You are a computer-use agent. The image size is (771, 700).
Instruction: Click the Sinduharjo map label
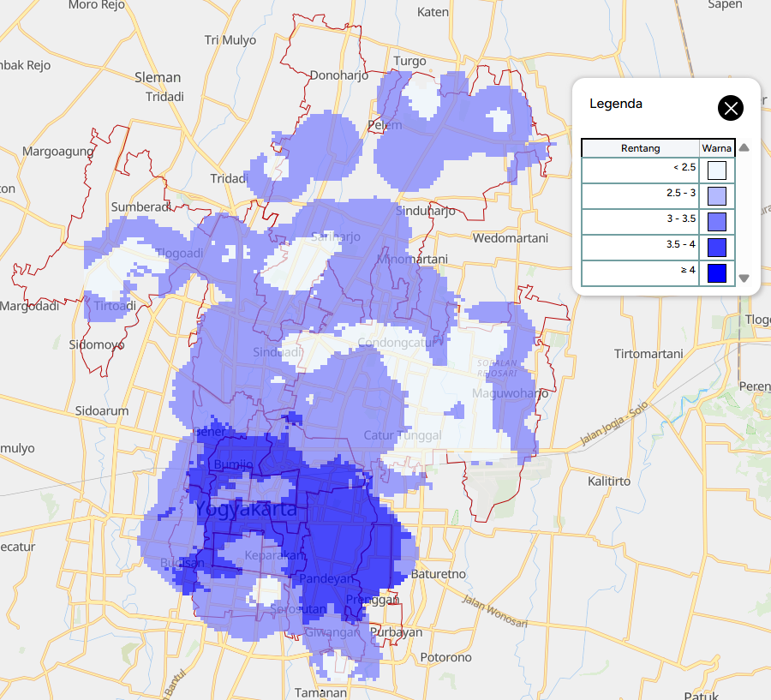click(x=425, y=211)
